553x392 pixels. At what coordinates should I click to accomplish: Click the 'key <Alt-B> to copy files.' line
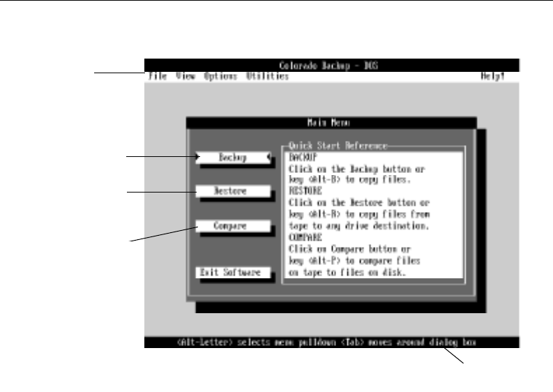[x=350, y=179]
